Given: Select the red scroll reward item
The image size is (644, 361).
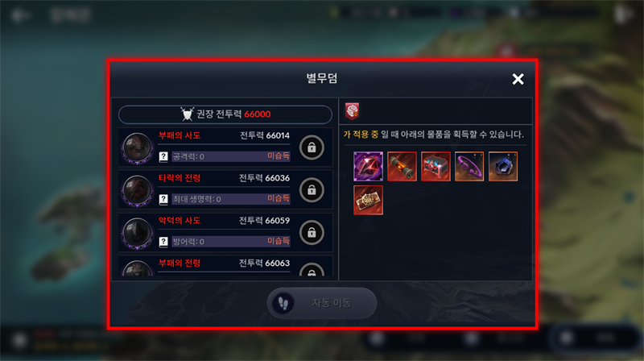Looking at the screenshot, I should click(402, 167).
